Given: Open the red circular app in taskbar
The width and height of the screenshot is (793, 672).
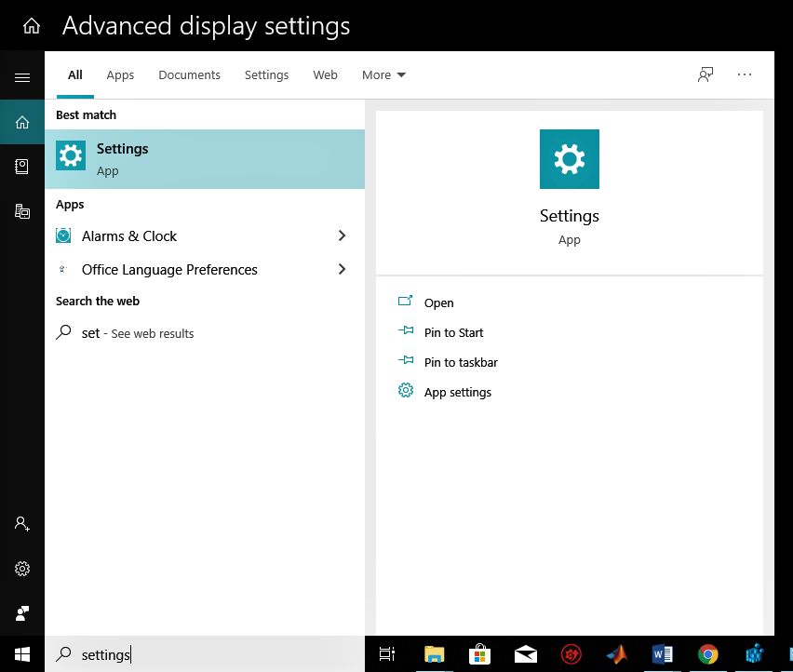Looking at the screenshot, I should pos(571,654).
